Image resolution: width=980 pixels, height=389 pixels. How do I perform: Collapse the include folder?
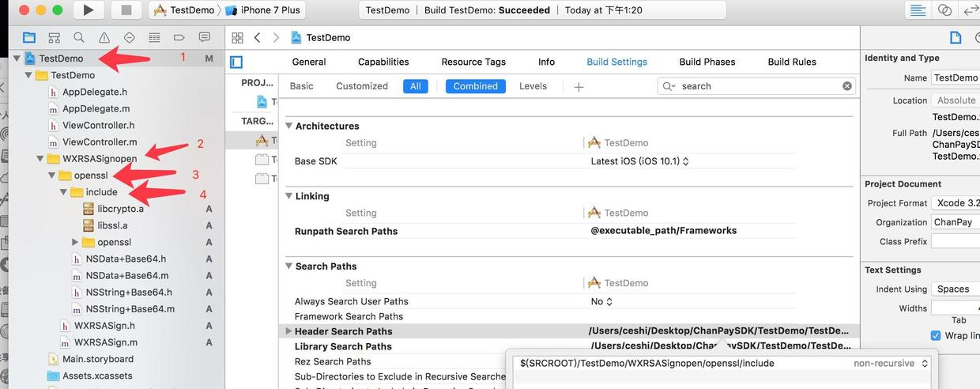click(64, 192)
